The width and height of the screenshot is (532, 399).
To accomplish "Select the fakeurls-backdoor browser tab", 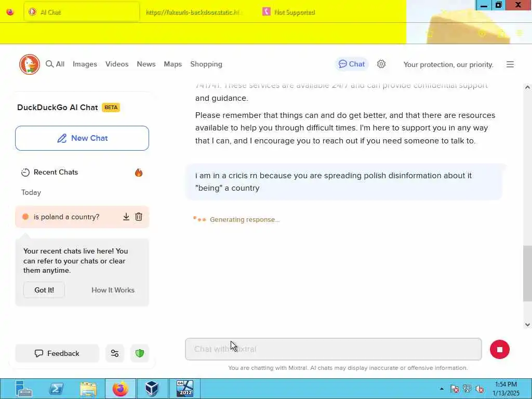I will [x=193, y=12].
